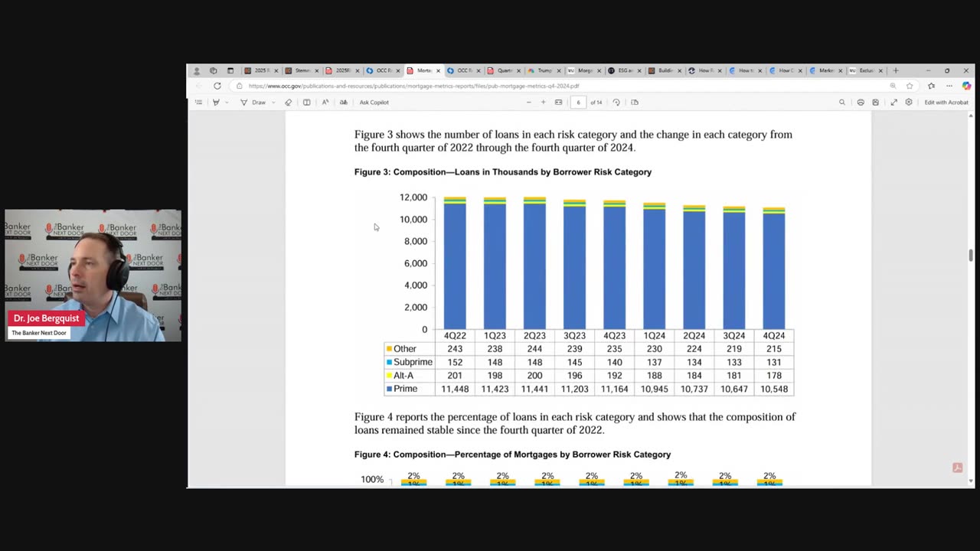Select the Highlight tool in PDF toolbar
This screenshot has height=551, width=980.
click(x=216, y=102)
